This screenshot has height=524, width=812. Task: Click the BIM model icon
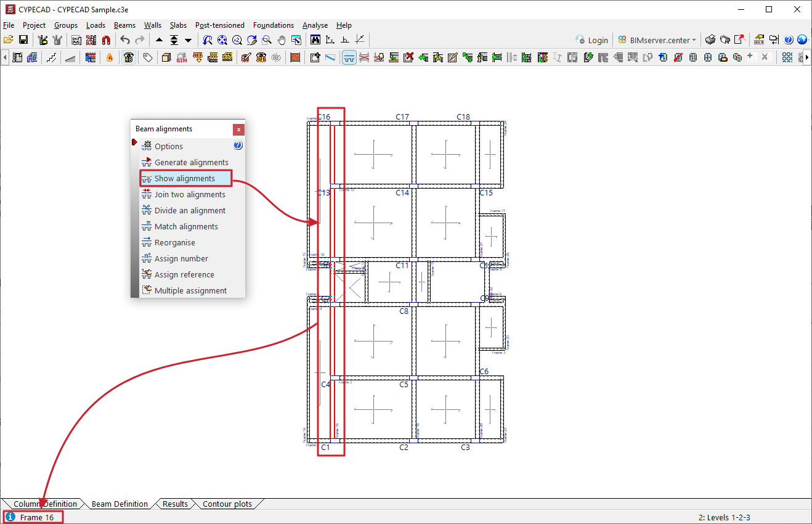pyautogui.click(x=181, y=57)
